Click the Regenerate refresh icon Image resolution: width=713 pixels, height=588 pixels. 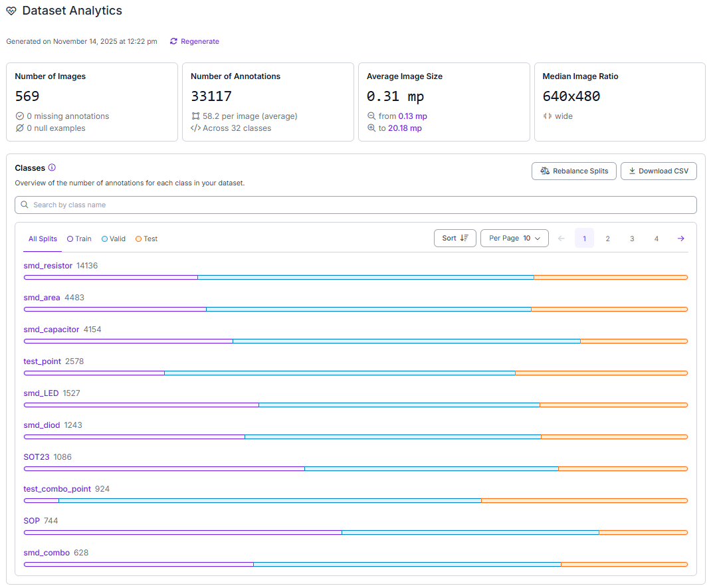(173, 41)
